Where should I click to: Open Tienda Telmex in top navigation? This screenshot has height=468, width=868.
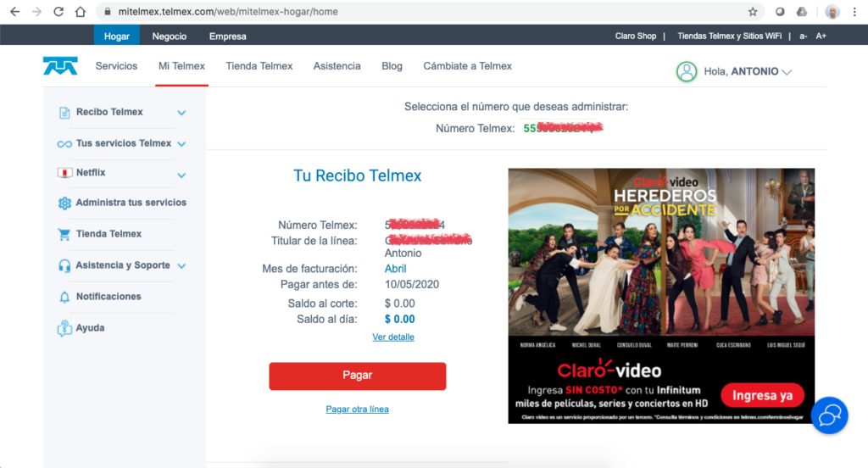pyautogui.click(x=259, y=66)
